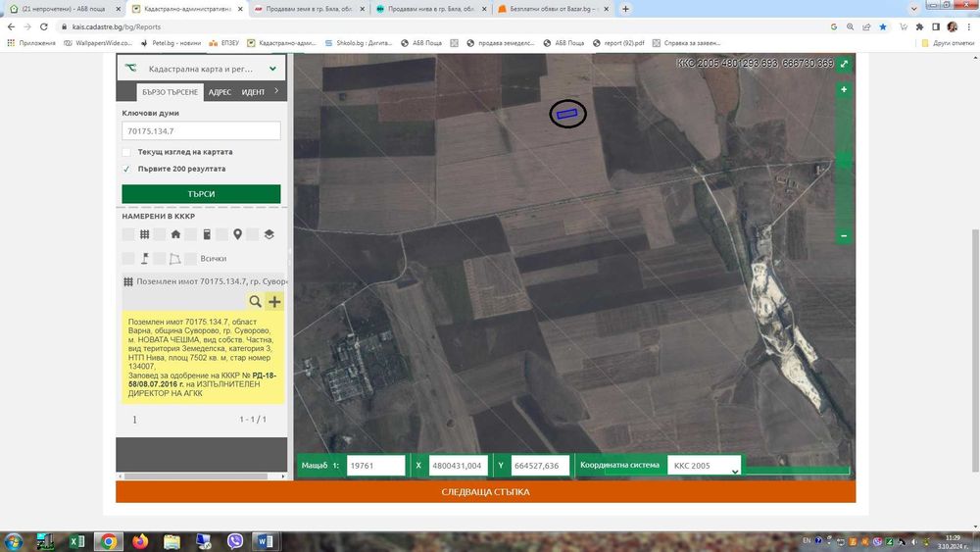Screen dimensions: 980x552
Task: Tick the checkbox before the parcel grid icon
Action: [x=128, y=234]
